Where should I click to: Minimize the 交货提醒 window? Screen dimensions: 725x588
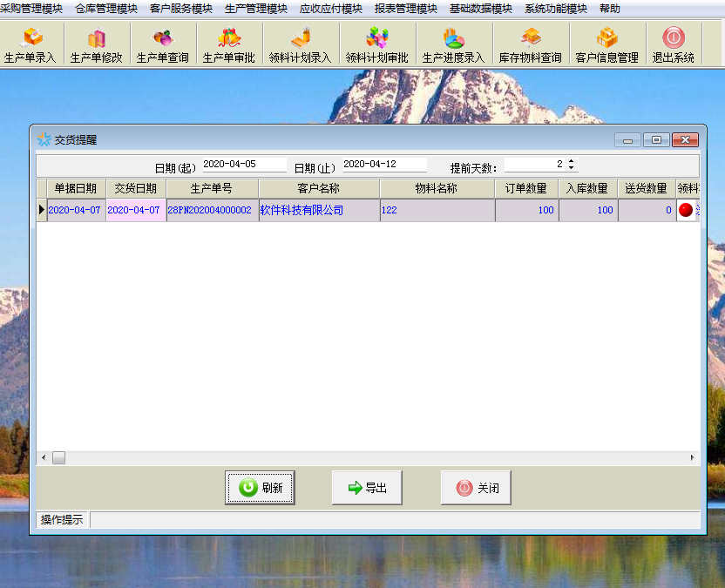tap(627, 140)
